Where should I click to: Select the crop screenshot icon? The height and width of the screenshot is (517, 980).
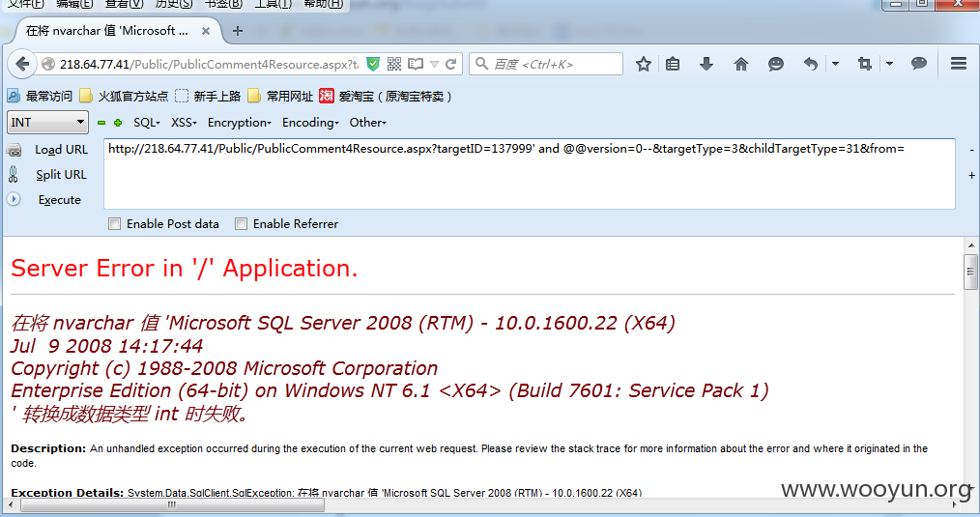pyautogui.click(x=864, y=64)
